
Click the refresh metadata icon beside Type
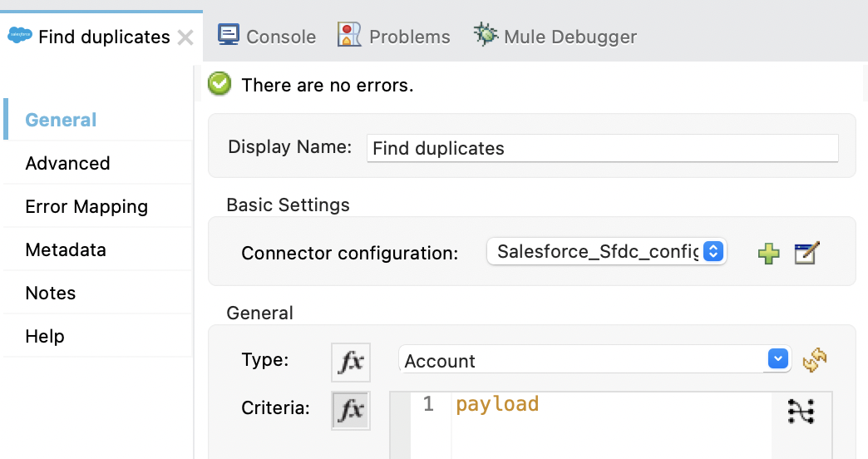point(815,360)
